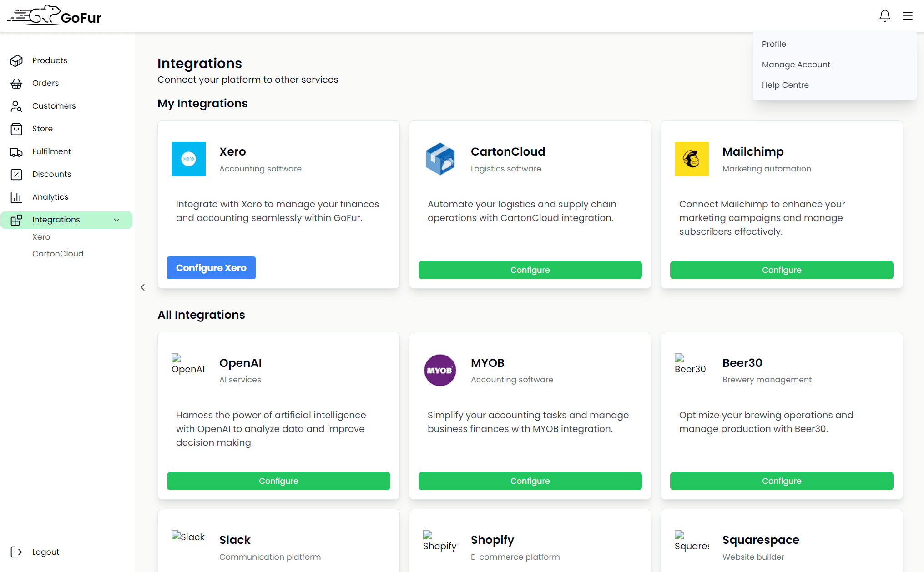Click the 'Communication platform' subtitle
924x572 pixels.
tap(270, 557)
